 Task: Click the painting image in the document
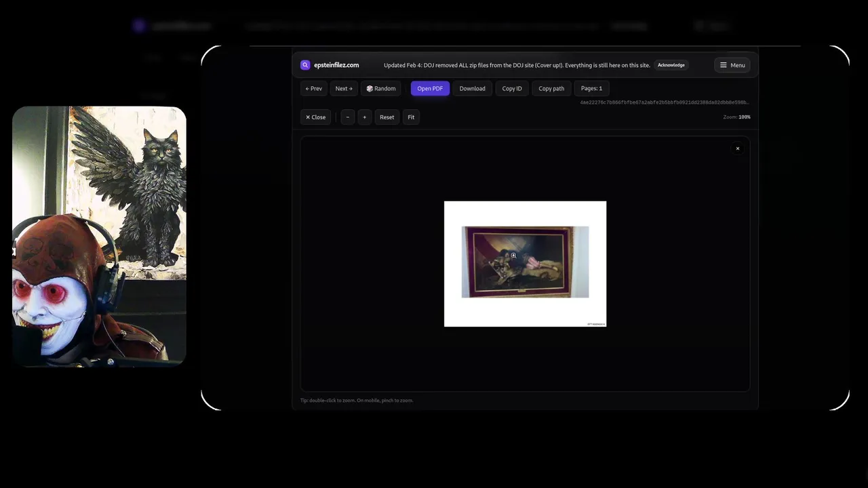pos(525,262)
